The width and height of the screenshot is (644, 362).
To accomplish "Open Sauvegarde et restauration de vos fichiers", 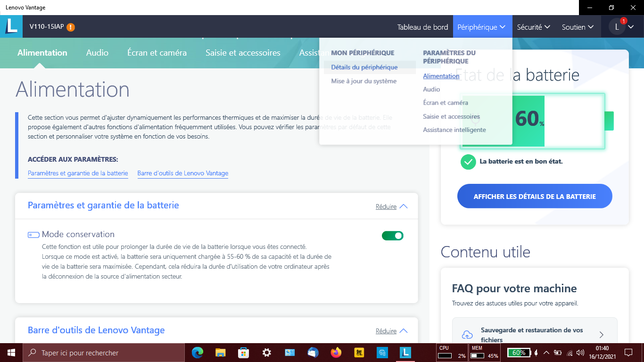I will 535,335.
